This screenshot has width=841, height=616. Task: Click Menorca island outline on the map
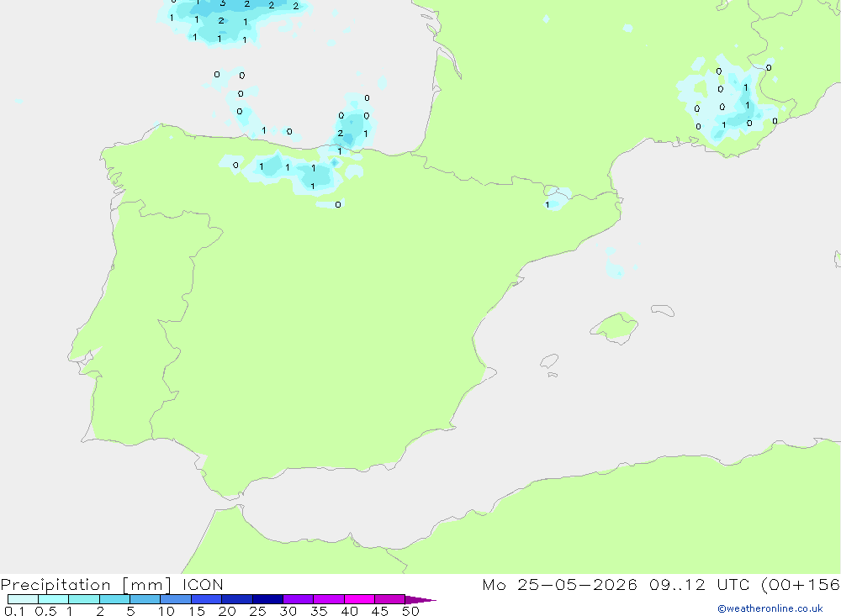(663, 310)
